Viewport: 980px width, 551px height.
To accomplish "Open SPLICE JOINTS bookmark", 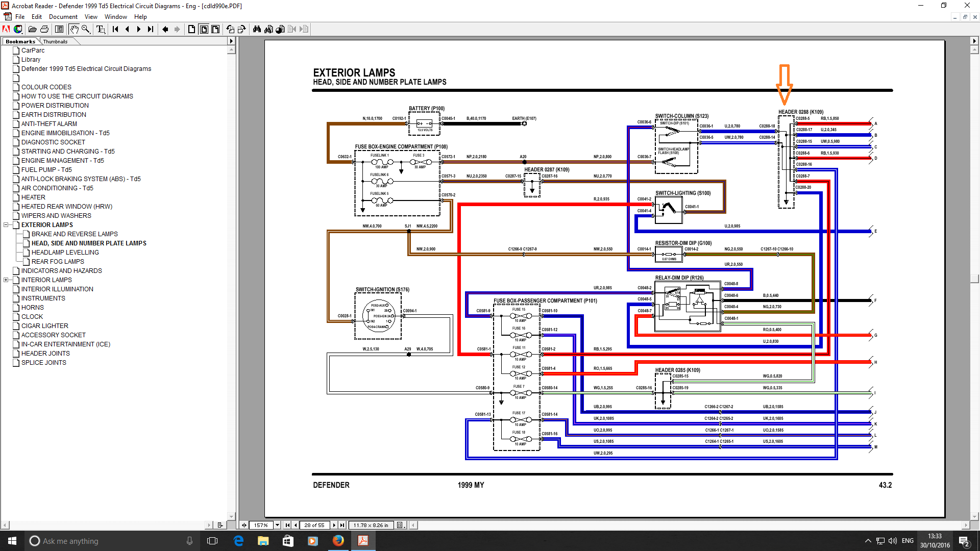I will coord(44,363).
